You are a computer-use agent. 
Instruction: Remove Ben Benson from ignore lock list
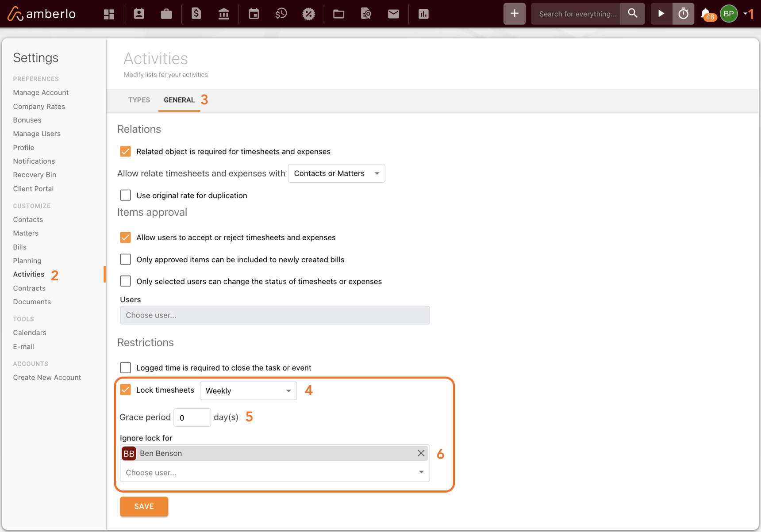(421, 453)
